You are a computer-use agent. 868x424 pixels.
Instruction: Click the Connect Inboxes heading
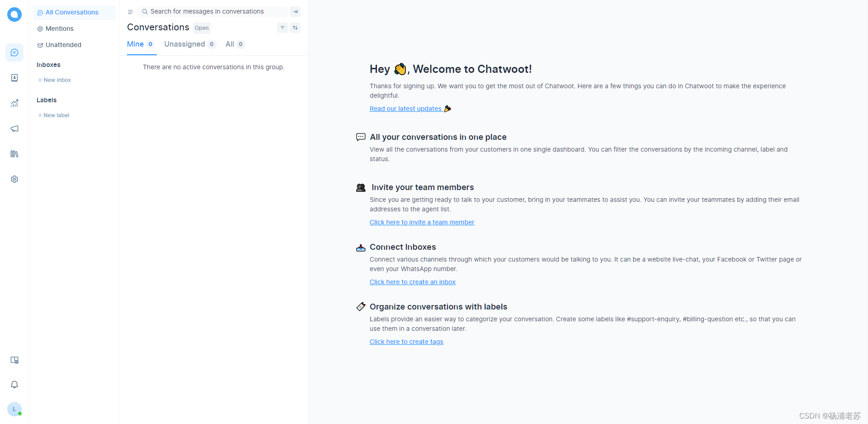pos(403,247)
